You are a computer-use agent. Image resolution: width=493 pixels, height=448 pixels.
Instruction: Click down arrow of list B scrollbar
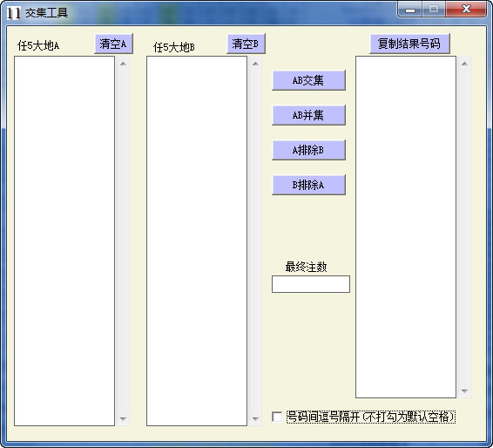[x=255, y=418]
